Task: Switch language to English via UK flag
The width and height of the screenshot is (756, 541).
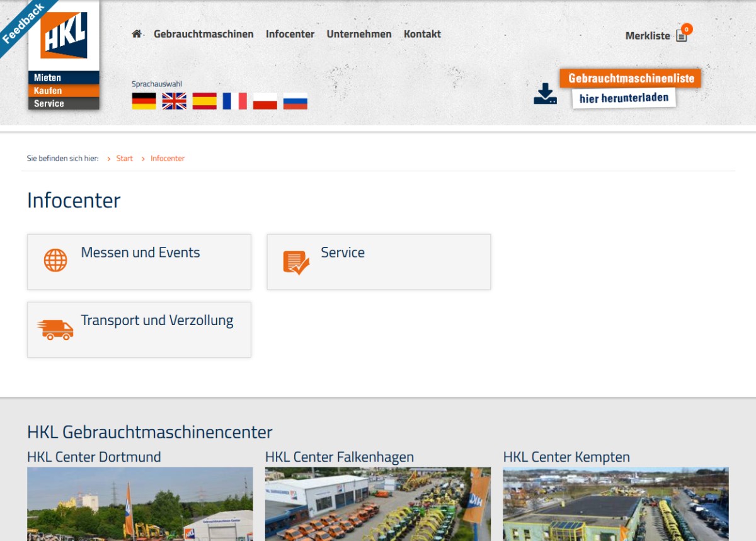Action: [x=174, y=101]
